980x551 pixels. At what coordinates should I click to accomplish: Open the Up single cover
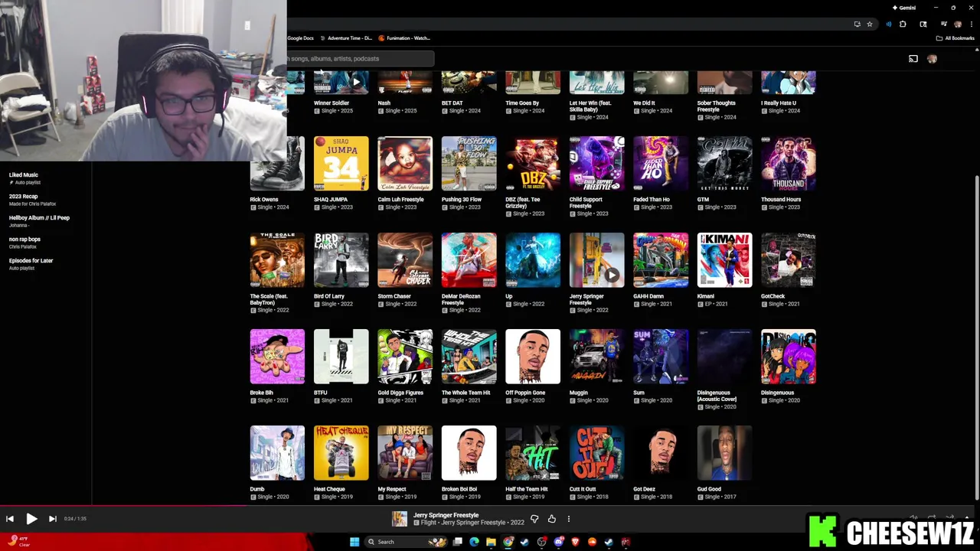click(x=533, y=260)
